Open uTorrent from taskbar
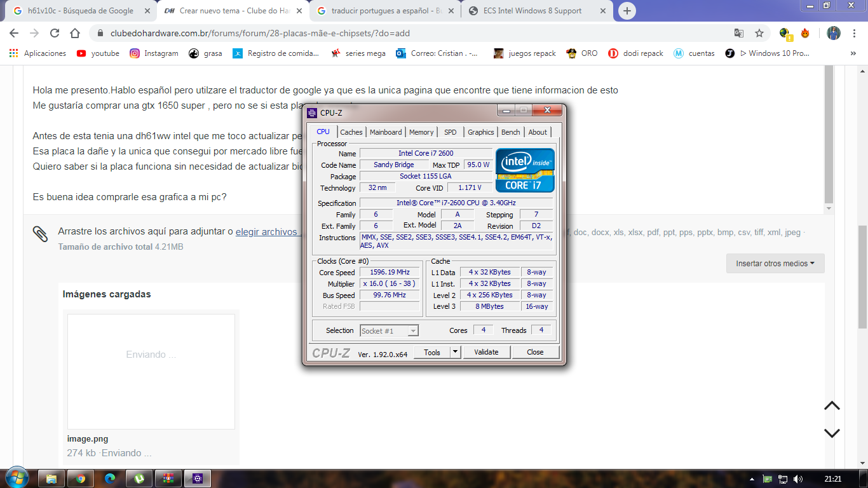The image size is (868, 488). pos(139,478)
